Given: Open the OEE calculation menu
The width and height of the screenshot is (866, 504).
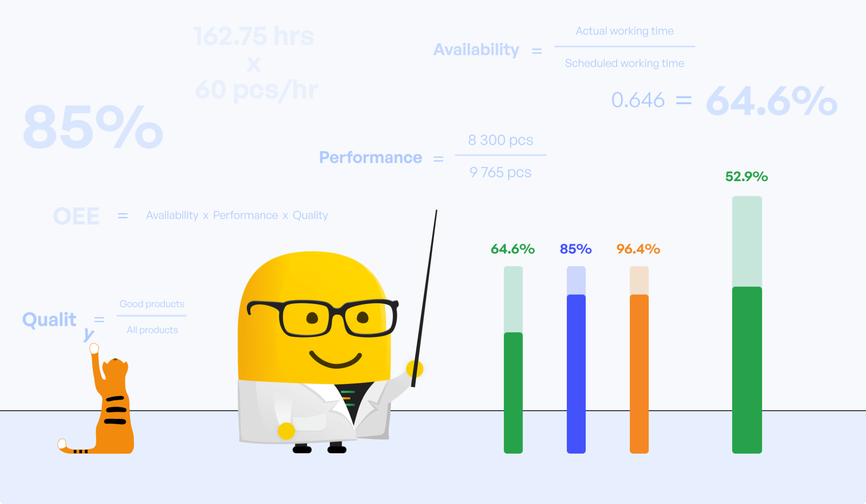Looking at the screenshot, I should pyautogui.click(x=77, y=214).
